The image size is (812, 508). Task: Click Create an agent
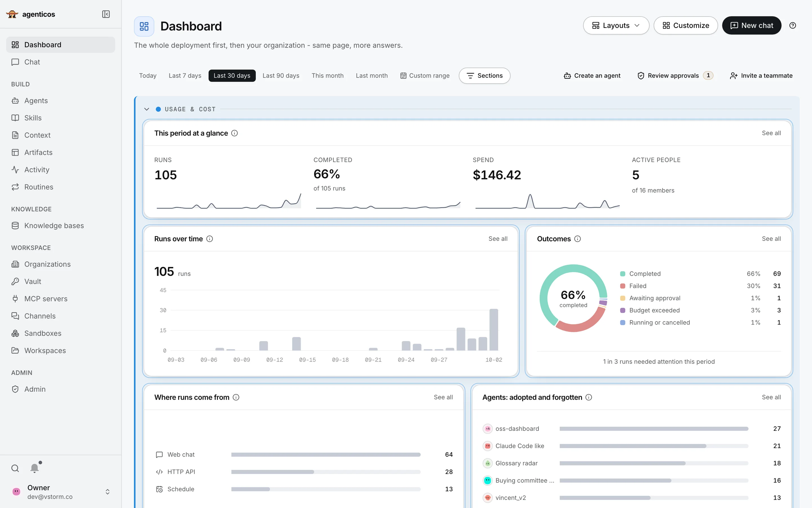coord(592,76)
